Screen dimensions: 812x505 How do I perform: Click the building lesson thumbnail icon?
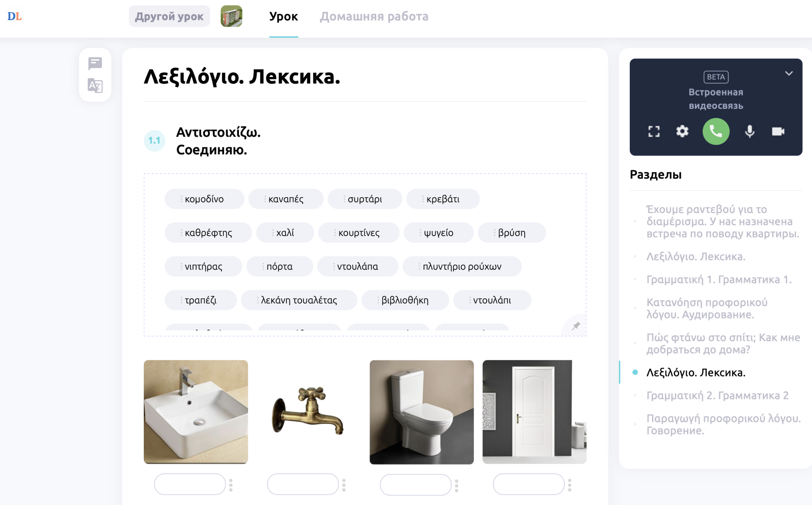point(232,16)
